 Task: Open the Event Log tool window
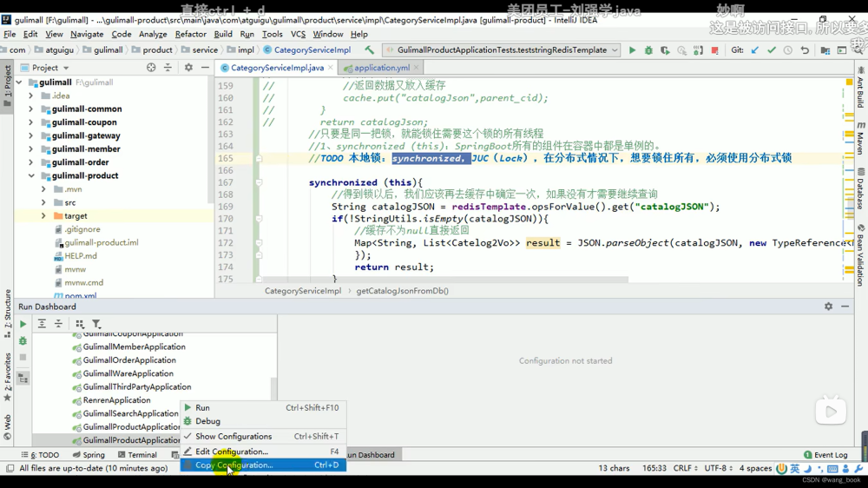[x=825, y=455]
